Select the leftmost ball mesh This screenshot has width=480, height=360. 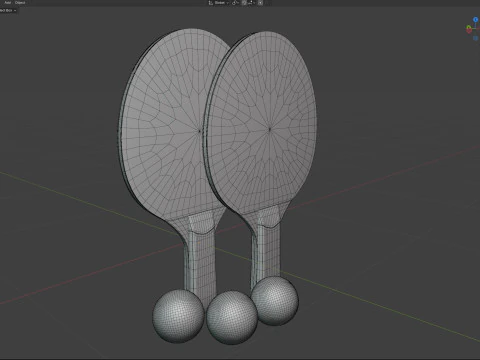pyautogui.click(x=178, y=316)
